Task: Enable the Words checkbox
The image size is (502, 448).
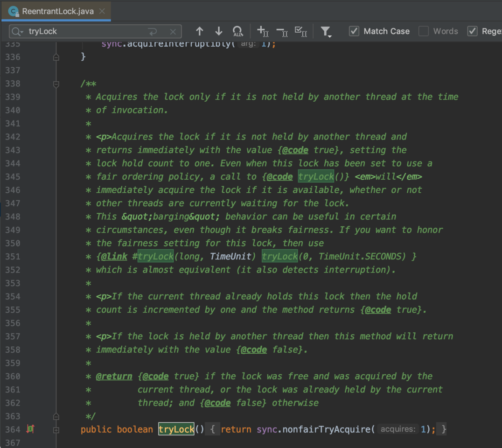Action: [x=424, y=31]
